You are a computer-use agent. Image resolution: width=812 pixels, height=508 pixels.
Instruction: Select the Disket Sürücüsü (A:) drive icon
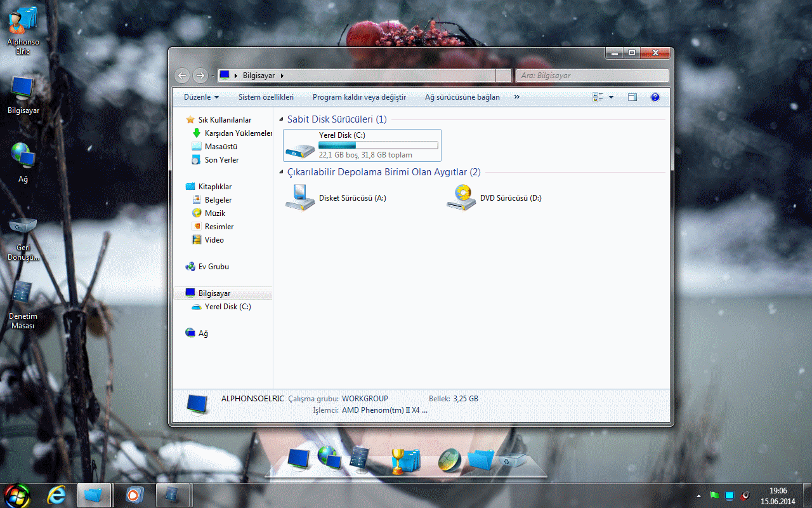tap(299, 197)
